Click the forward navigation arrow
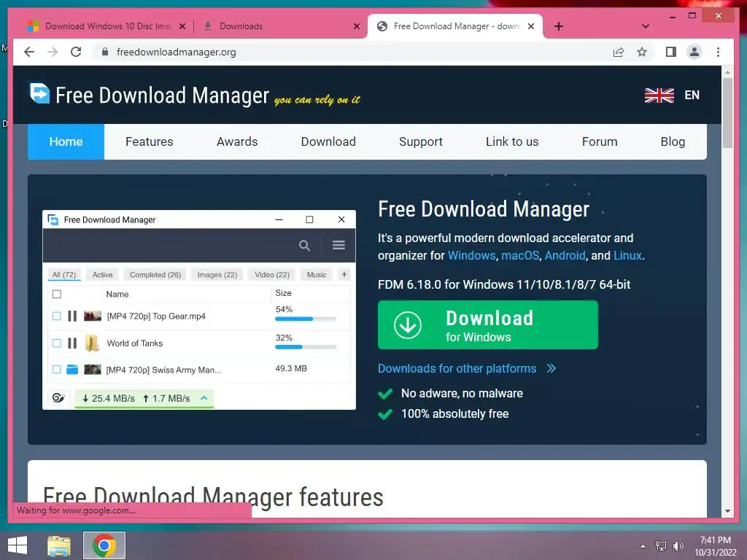The height and width of the screenshot is (560, 747). click(x=53, y=52)
